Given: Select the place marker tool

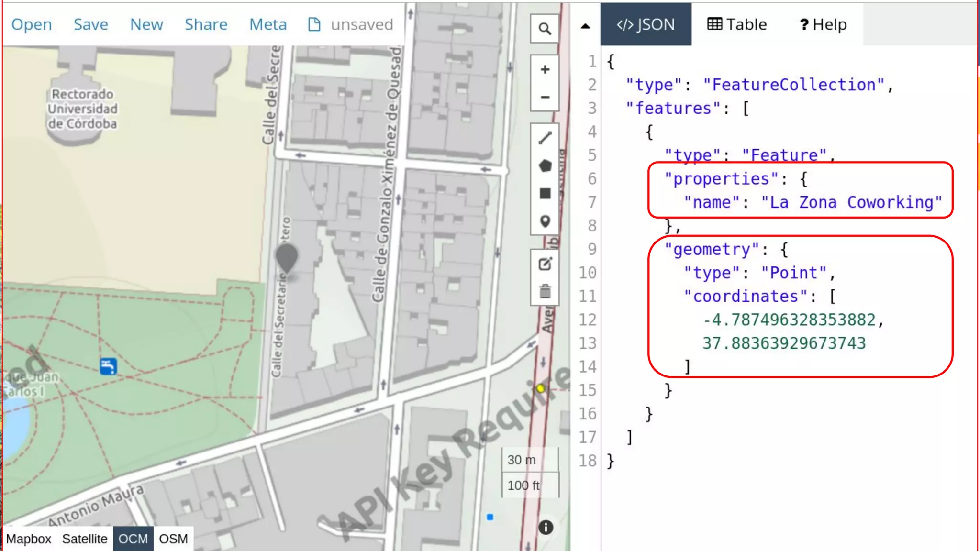Looking at the screenshot, I should click(x=545, y=221).
